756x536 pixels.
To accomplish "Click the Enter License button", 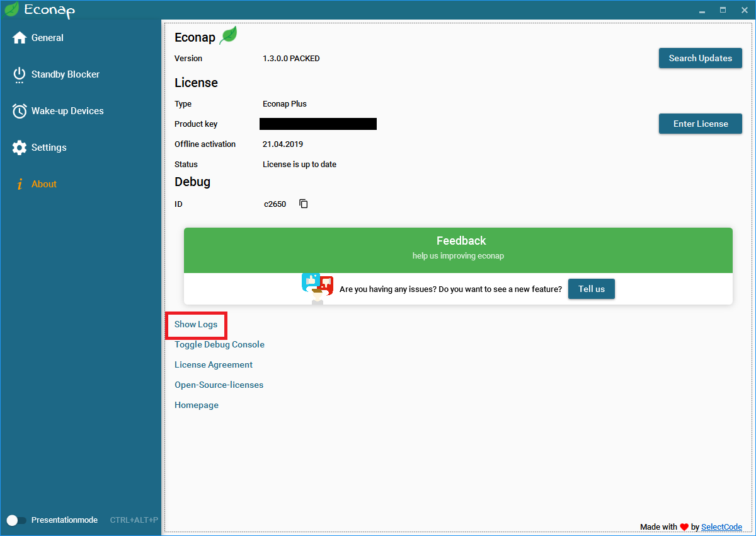I will [700, 124].
